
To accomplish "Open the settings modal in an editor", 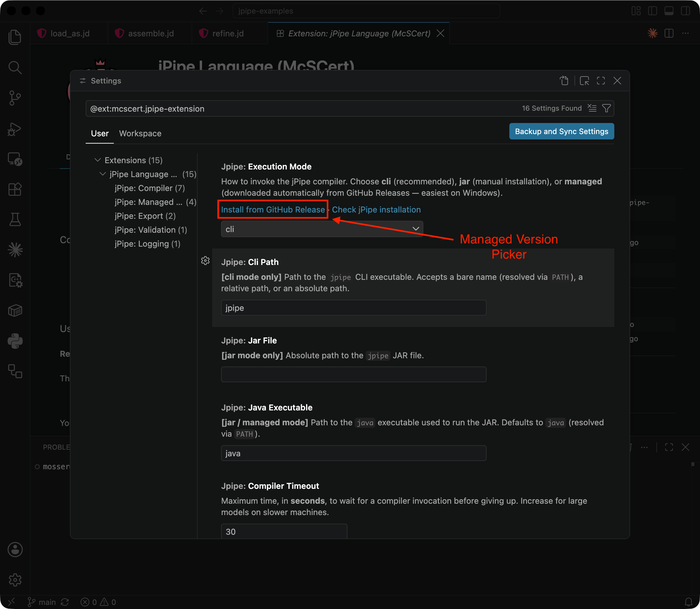I will tap(584, 81).
